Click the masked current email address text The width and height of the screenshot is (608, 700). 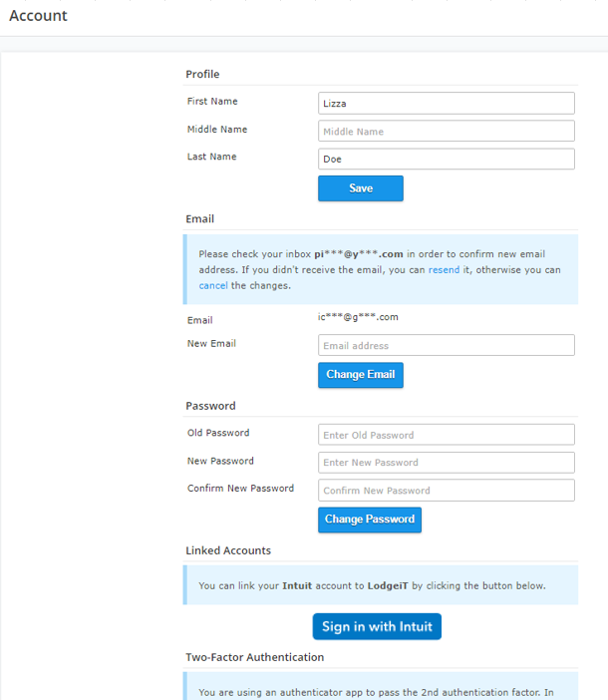click(358, 317)
